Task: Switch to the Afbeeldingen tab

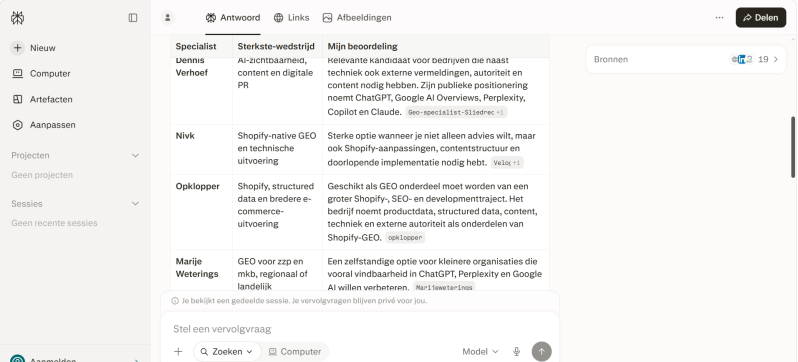Action: 357,18
